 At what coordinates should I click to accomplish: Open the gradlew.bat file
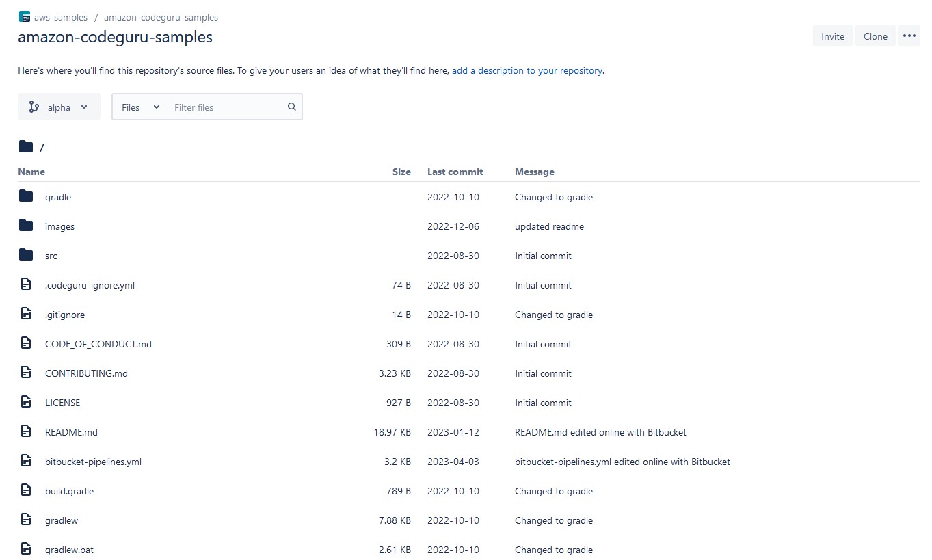coord(69,550)
